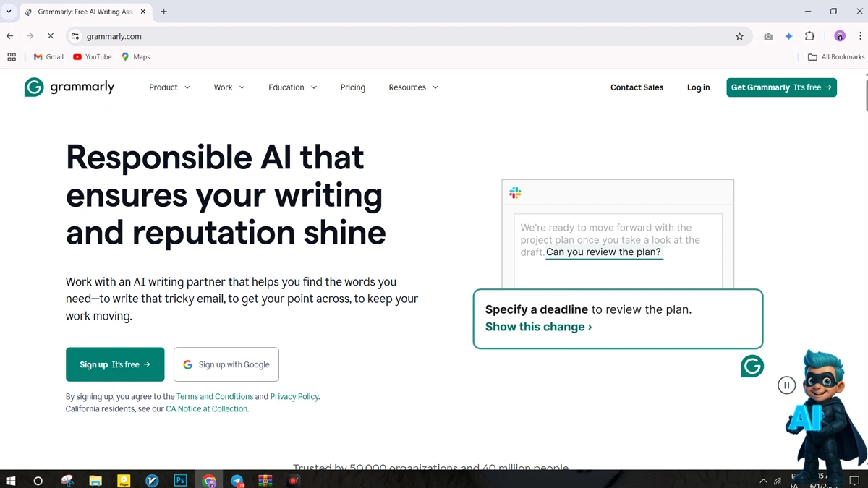The height and width of the screenshot is (488, 868).
Task: Click the Grammarly logo in the header
Action: click(x=69, y=87)
